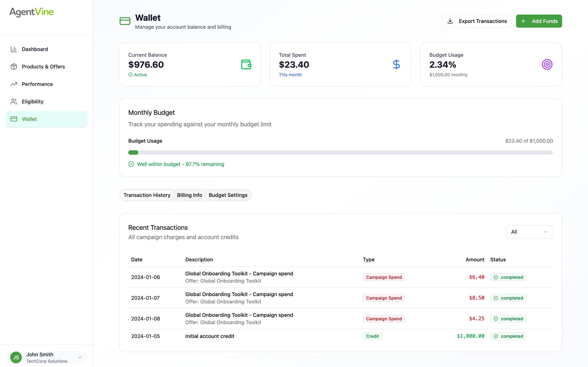
Task: Click the 2024-01-06 date cell
Action: click(x=146, y=277)
